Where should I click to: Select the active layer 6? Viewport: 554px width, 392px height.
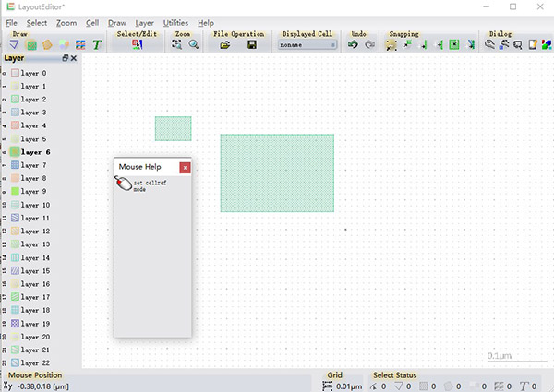click(35, 152)
